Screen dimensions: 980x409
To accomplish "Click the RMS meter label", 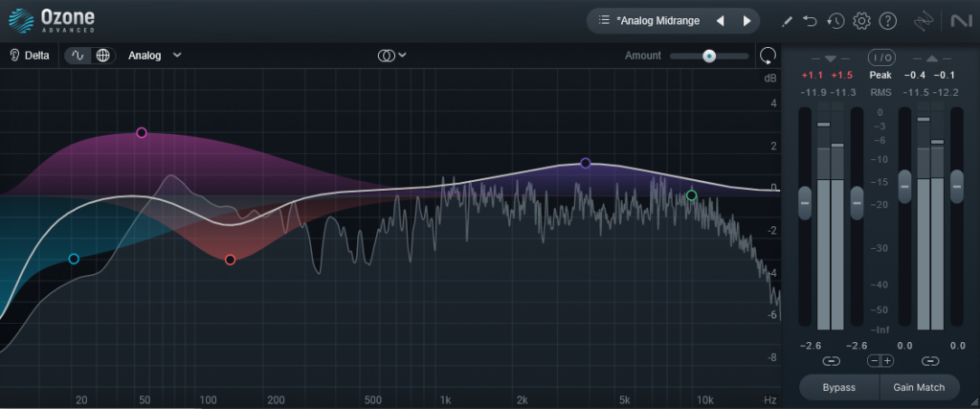I will (880, 93).
